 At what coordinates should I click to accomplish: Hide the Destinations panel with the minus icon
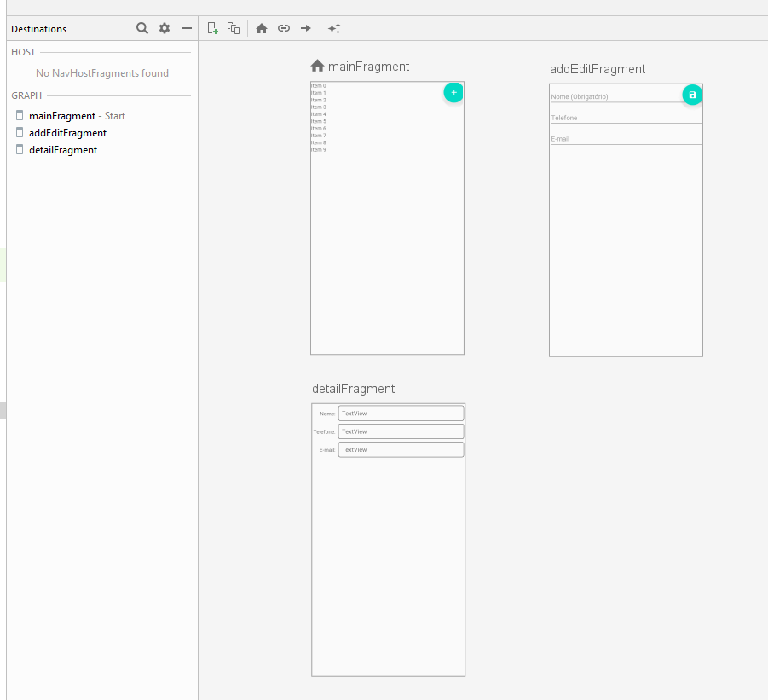click(187, 28)
